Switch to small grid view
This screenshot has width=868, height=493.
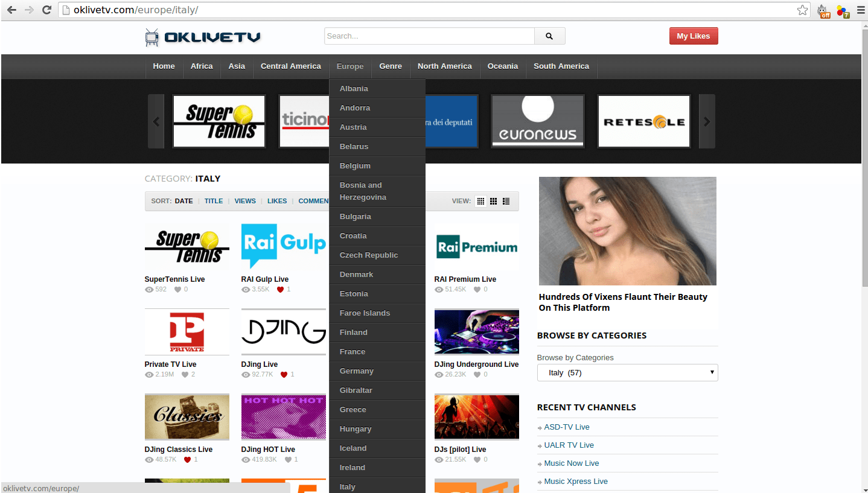click(x=480, y=201)
